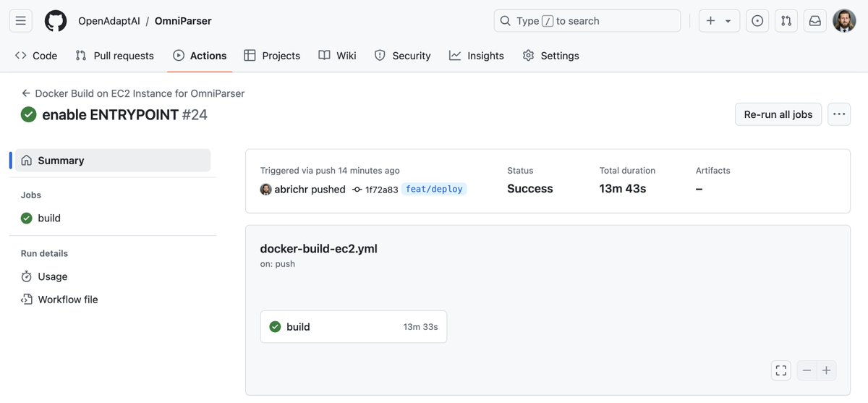Click the Triggered via push 14 minutes ago text
This screenshot has height=403, width=868.
click(330, 171)
